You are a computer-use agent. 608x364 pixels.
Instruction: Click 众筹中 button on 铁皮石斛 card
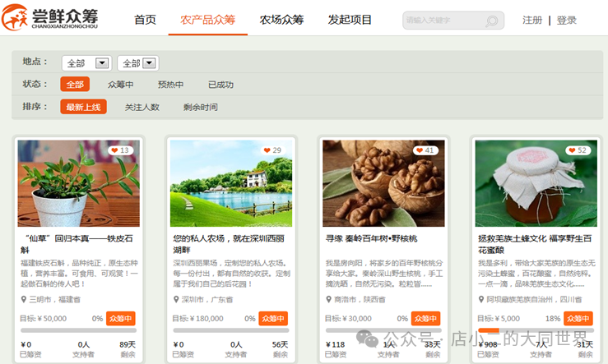click(x=121, y=318)
